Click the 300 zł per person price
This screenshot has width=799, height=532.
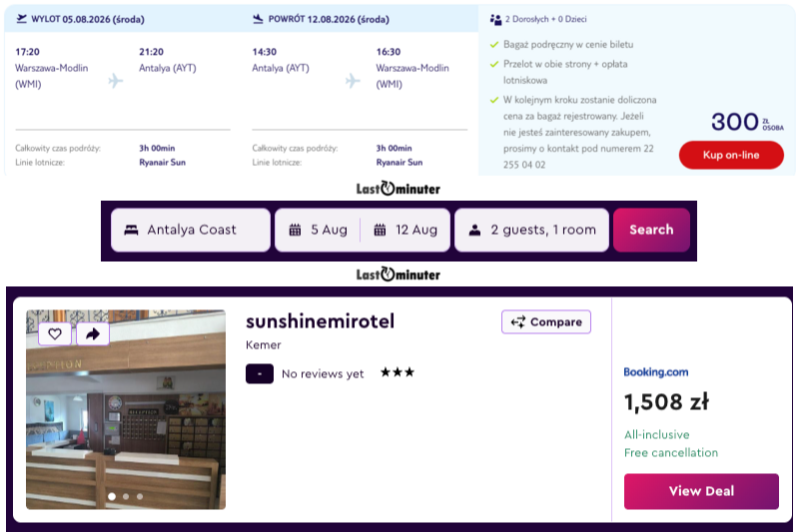point(747,122)
